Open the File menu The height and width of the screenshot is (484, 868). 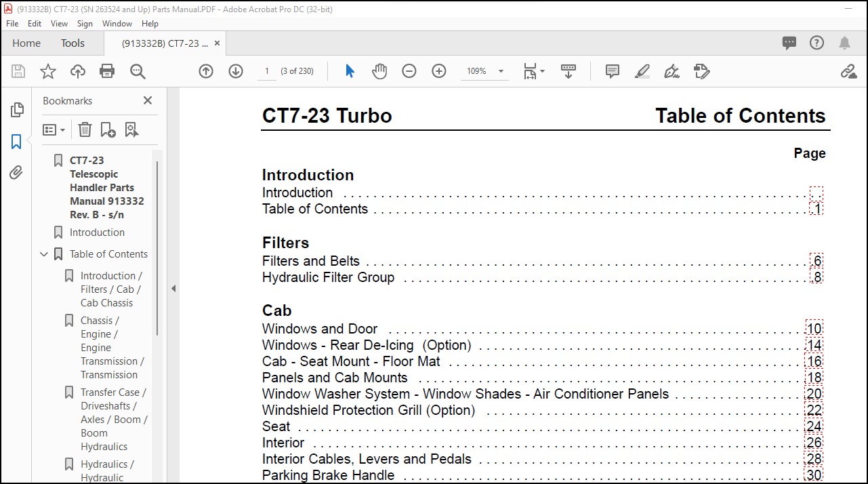pyautogui.click(x=12, y=23)
